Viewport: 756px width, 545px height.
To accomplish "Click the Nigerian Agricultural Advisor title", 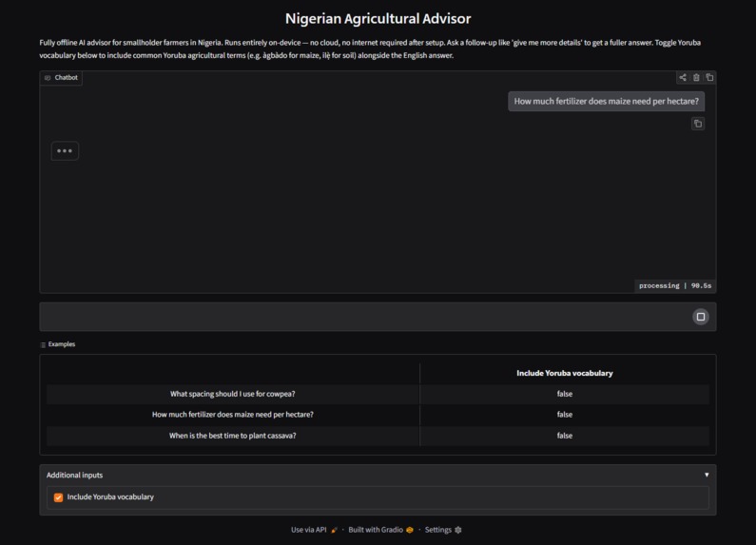I will [x=378, y=19].
